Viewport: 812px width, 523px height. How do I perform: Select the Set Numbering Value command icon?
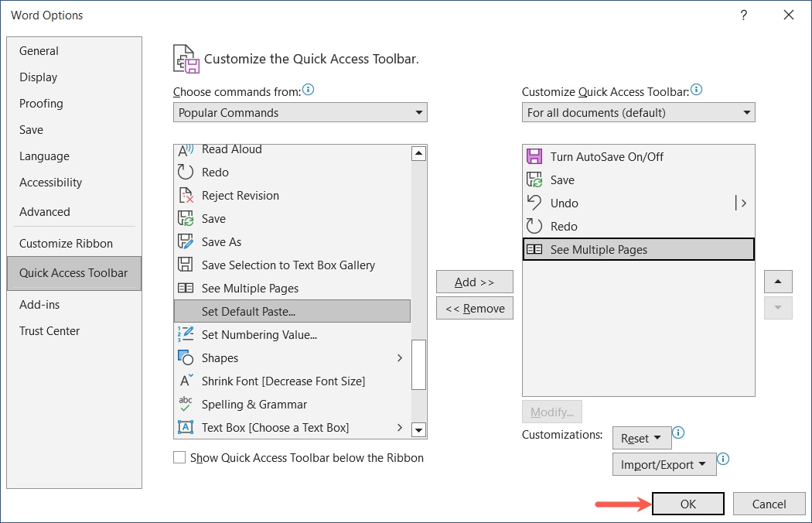(x=186, y=334)
